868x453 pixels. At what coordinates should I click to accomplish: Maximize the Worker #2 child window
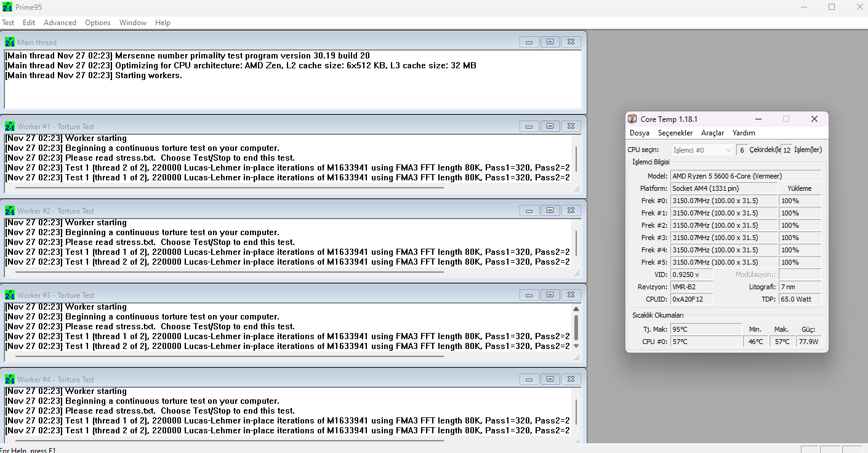pos(550,210)
